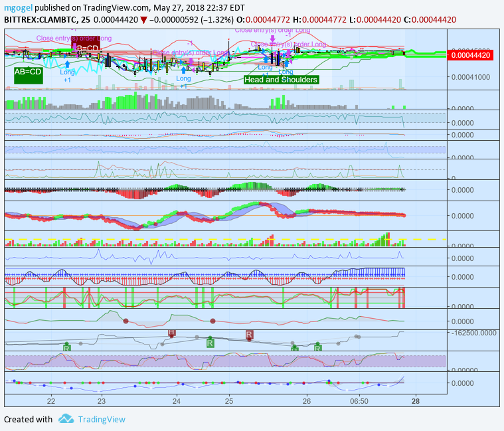Click date label 22 on time axis
Viewport: 504px width, 431px height.
51,401
